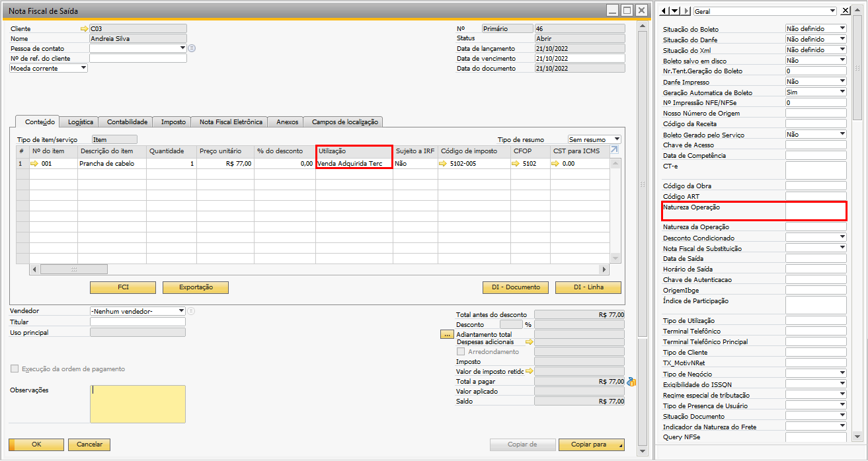Open the Cliente link arrow beside C03
Screen dimensions: 868x461
point(84,29)
